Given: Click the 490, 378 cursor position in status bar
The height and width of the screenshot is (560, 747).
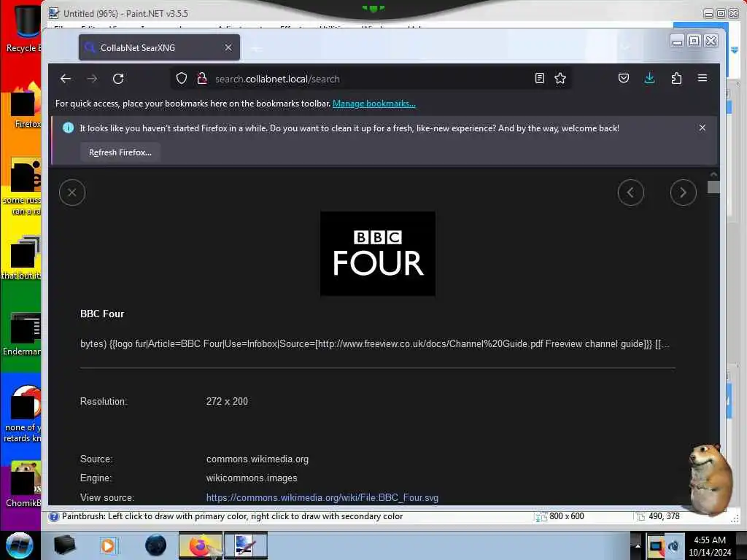Looking at the screenshot, I should [664, 516].
